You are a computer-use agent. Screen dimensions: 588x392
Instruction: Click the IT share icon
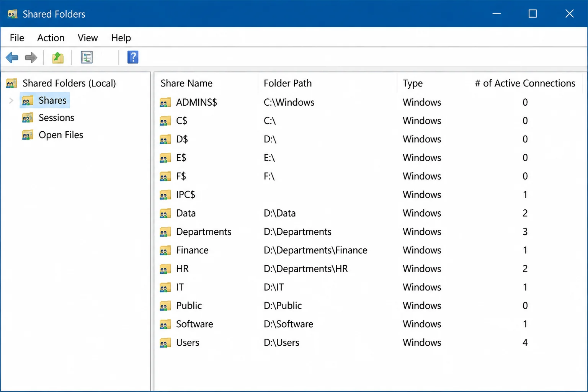[x=165, y=287]
